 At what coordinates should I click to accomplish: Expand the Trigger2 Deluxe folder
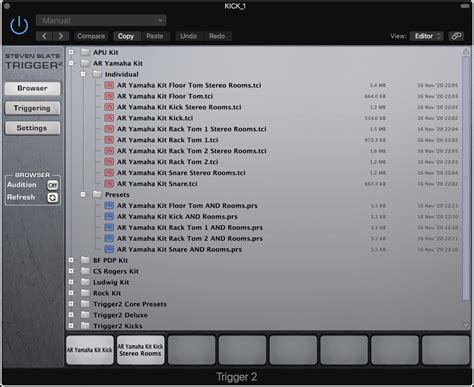pyautogui.click(x=71, y=315)
